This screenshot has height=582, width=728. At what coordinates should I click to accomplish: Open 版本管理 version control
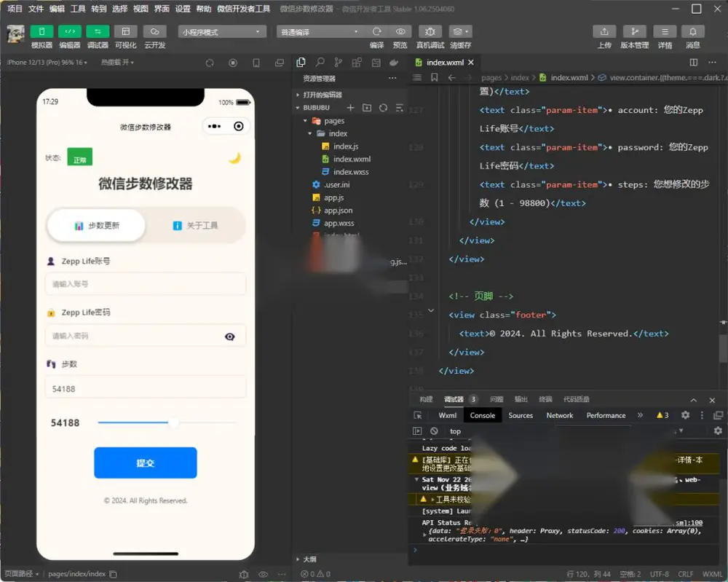click(x=635, y=31)
